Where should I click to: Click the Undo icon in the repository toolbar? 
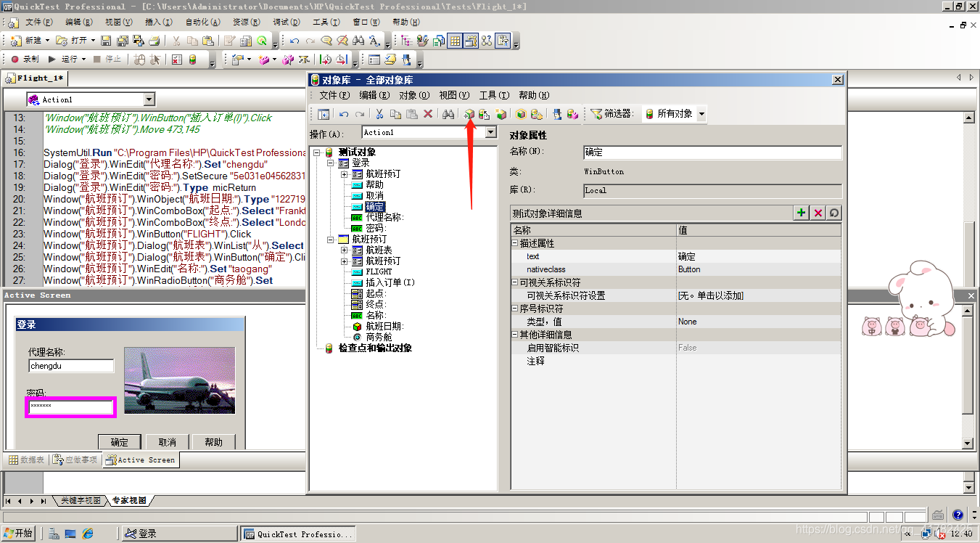344,114
